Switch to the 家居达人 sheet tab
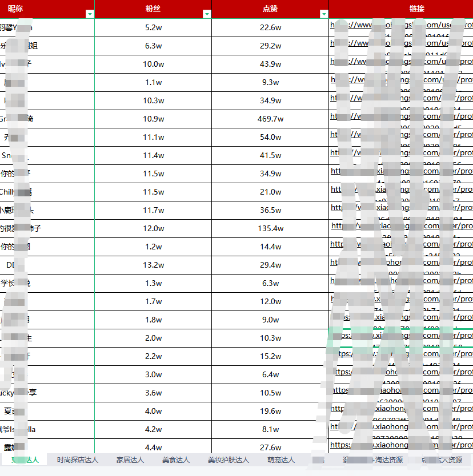Viewport: 473px width, 476px height. [x=130, y=459]
